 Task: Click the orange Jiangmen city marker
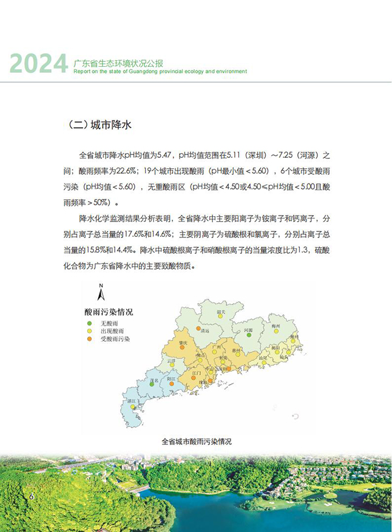(x=194, y=378)
